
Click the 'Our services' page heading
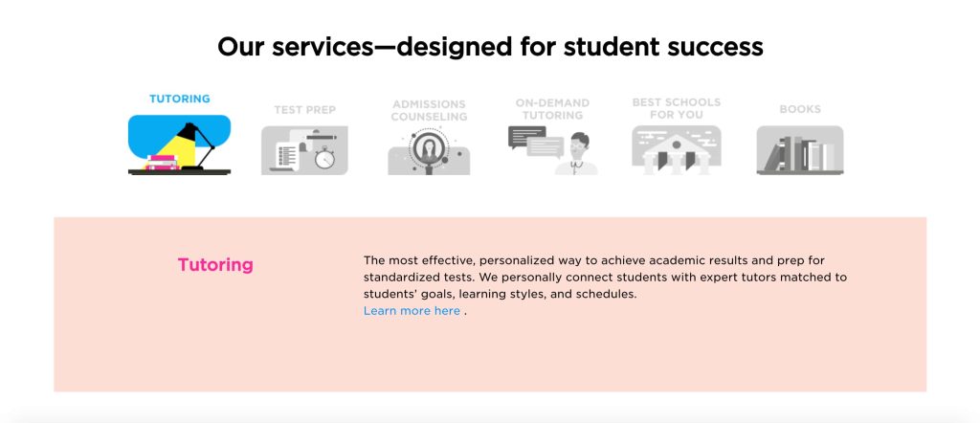[x=490, y=47]
